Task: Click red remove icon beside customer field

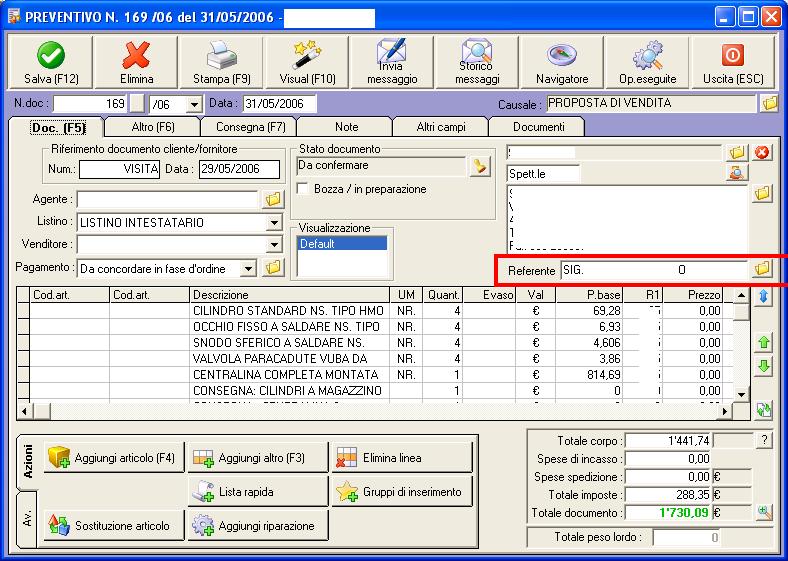Action: [762, 153]
